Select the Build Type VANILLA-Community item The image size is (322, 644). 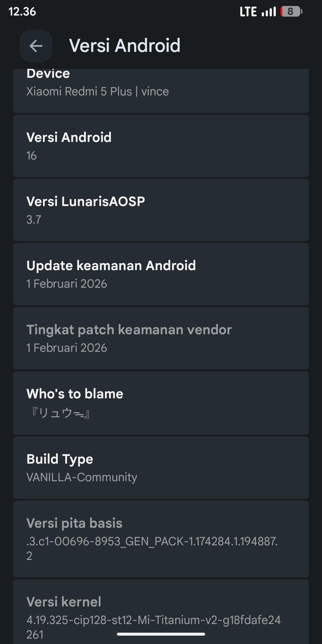[161, 467]
